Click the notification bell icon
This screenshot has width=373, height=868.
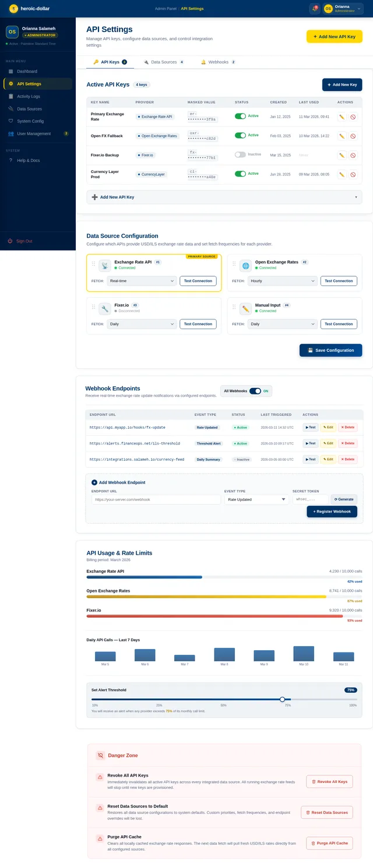[x=315, y=9]
